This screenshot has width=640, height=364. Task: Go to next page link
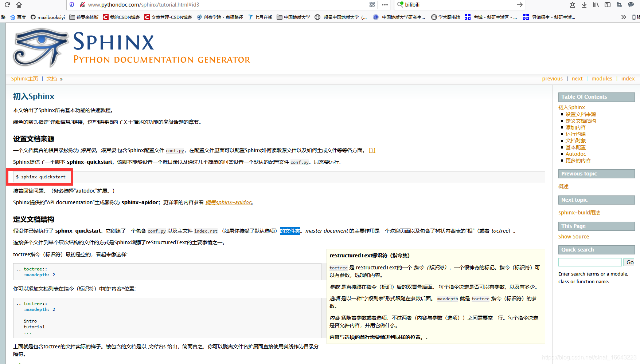click(577, 79)
